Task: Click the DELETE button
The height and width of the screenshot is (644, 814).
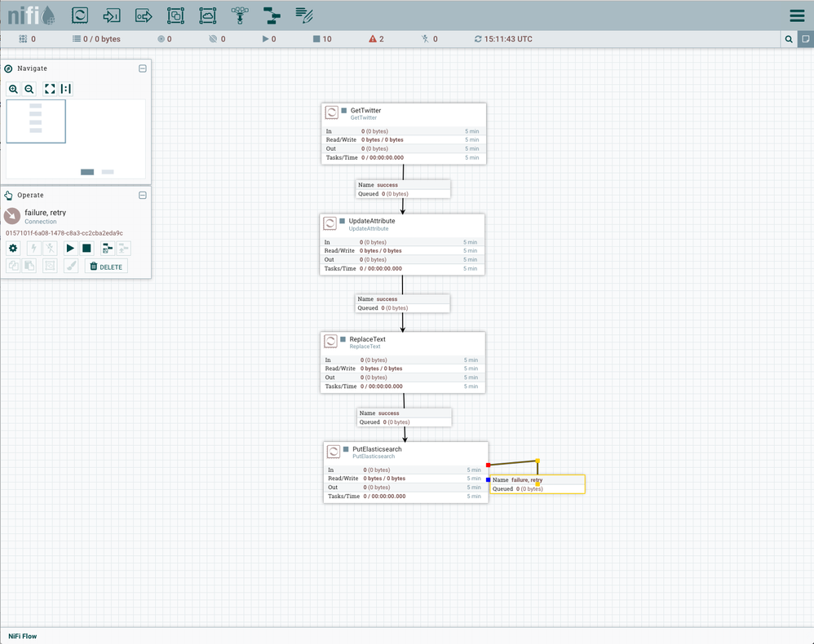Action: pyautogui.click(x=106, y=267)
